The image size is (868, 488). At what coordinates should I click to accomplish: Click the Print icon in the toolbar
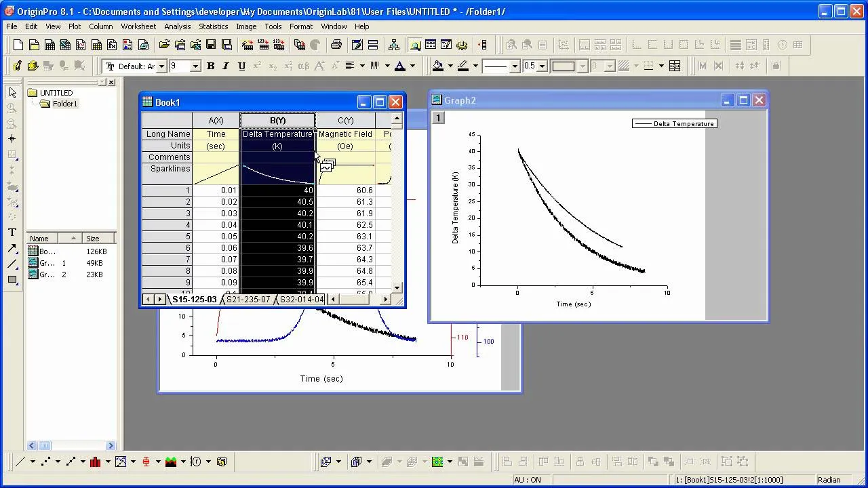[336, 45]
